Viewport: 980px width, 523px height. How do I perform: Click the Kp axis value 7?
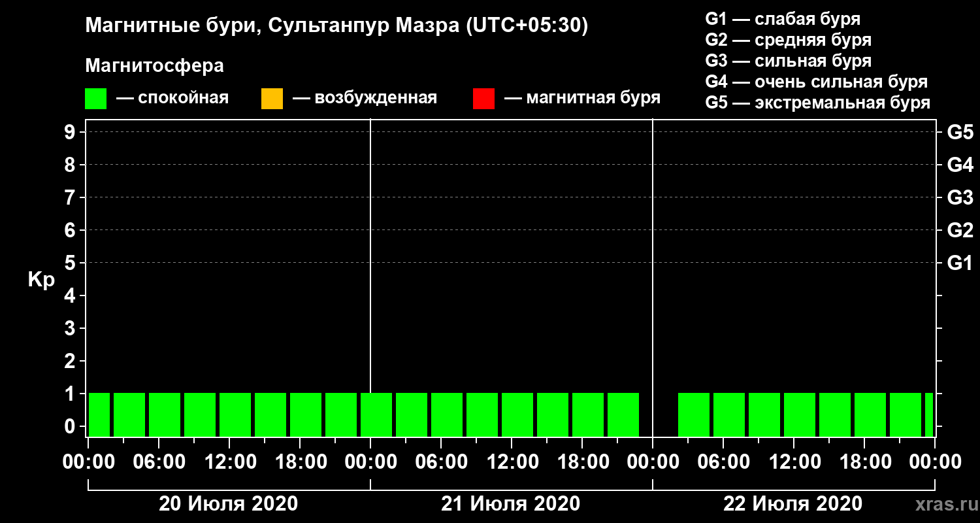tap(71, 197)
